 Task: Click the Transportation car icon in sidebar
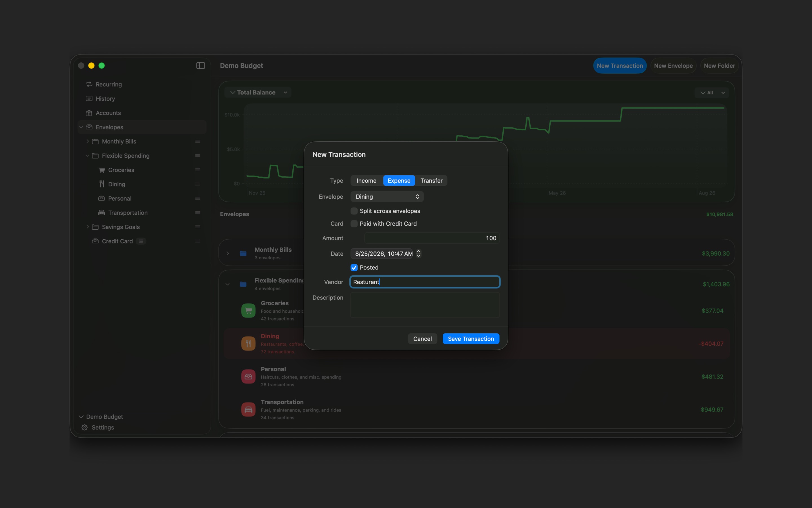point(101,213)
